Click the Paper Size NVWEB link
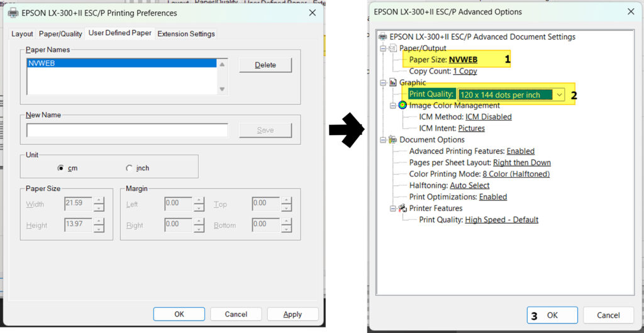The height and width of the screenshot is (333, 644). click(x=463, y=60)
